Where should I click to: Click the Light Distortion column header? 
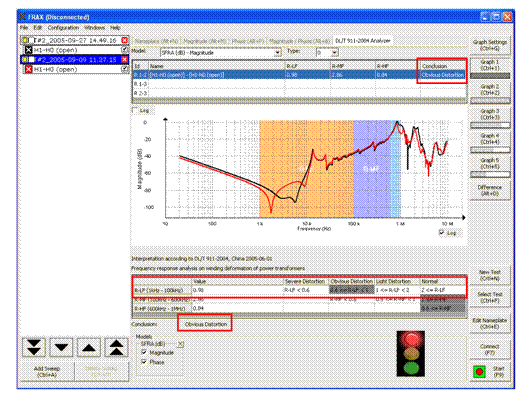397,281
